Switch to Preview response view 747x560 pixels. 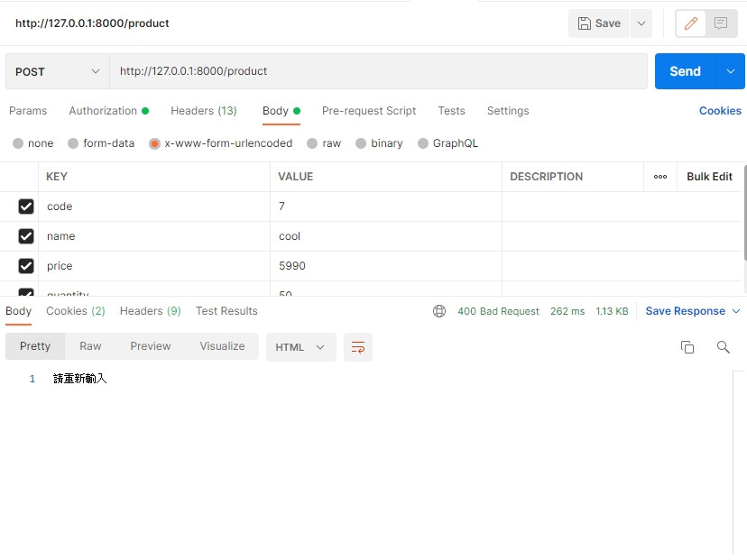pyautogui.click(x=151, y=346)
